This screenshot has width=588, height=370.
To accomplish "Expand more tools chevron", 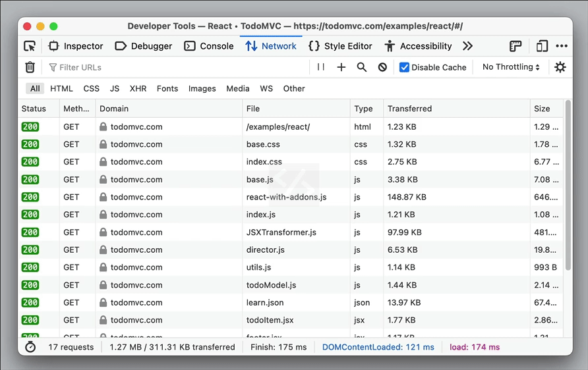I will (467, 46).
